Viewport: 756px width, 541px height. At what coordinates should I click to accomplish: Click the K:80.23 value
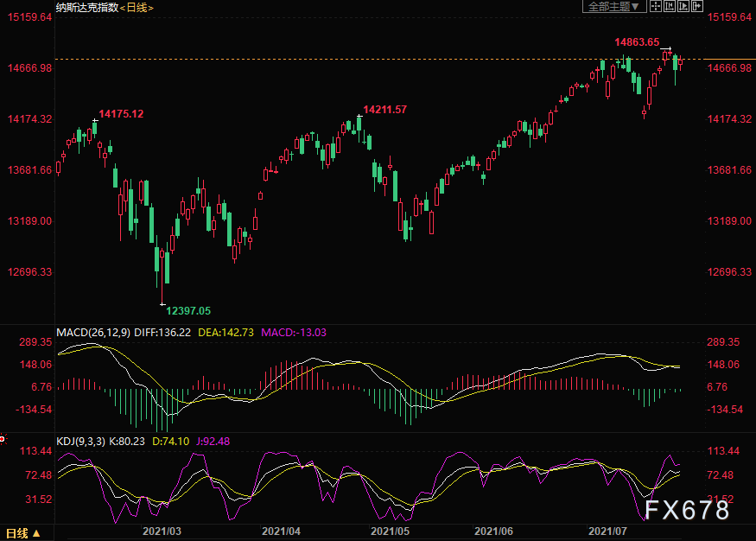[x=127, y=442]
